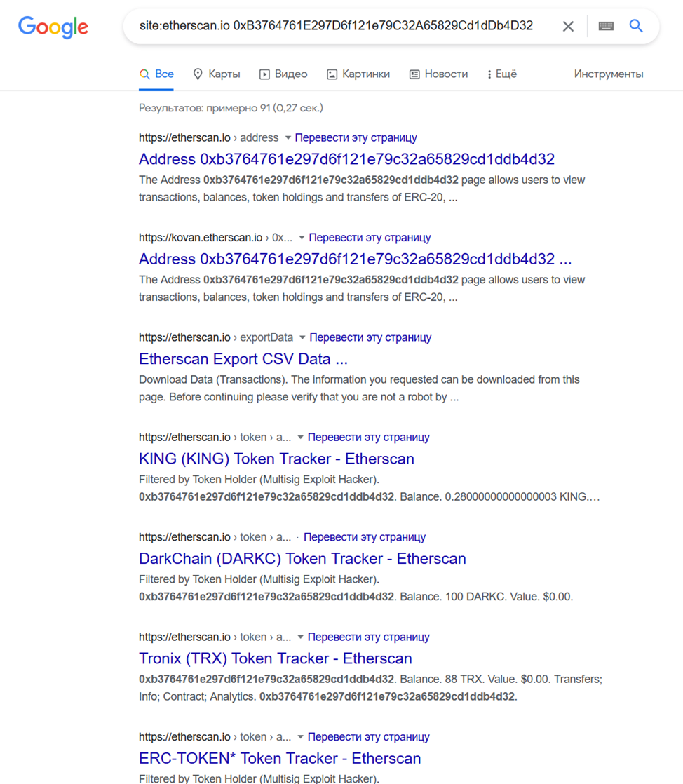Image resolution: width=683 pixels, height=784 pixels.
Task: Expand the breadcrumb arrow on the exportData result
Action: pos(302,337)
